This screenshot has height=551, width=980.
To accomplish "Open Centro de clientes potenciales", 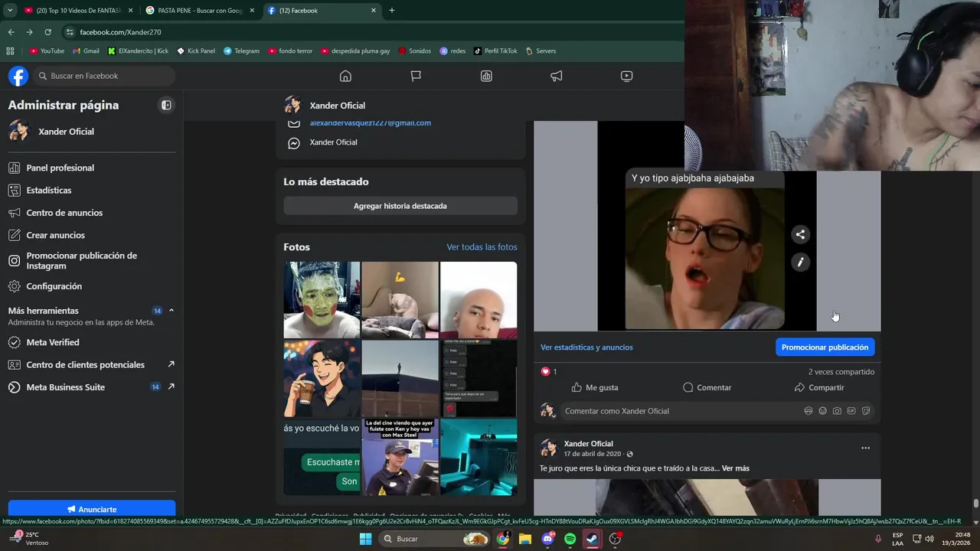I will click(92, 365).
